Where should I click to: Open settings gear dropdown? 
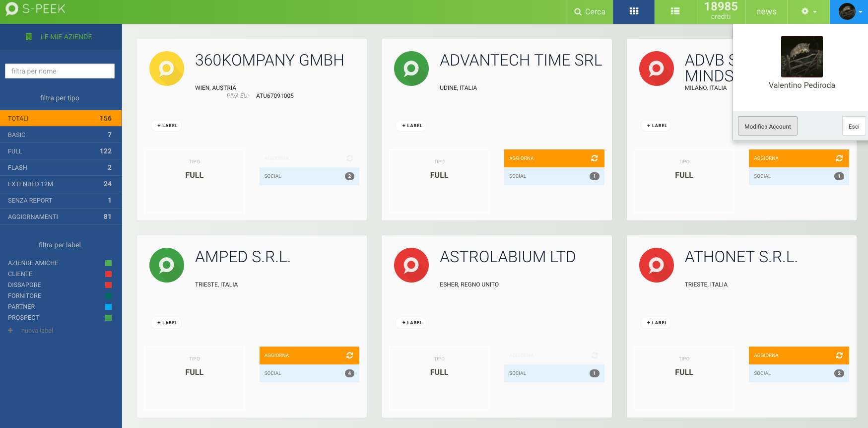808,11
